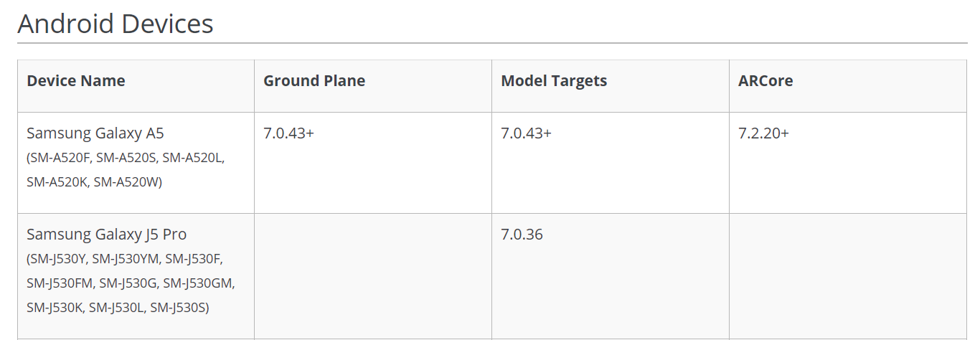Select the SM-J530GM model number

point(199,283)
